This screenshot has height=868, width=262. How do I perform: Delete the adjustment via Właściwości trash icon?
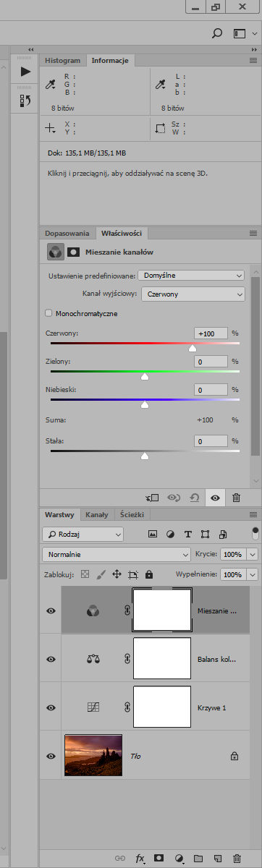click(236, 498)
